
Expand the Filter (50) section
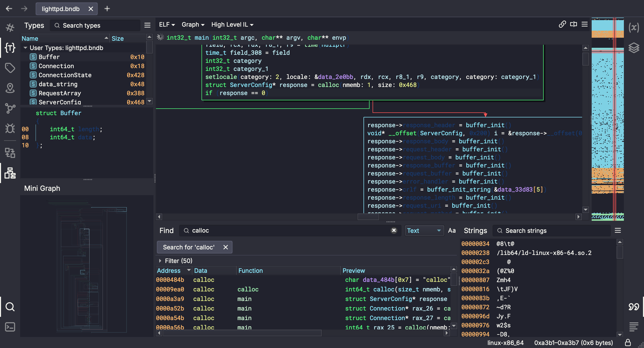pyautogui.click(x=160, y=261)
